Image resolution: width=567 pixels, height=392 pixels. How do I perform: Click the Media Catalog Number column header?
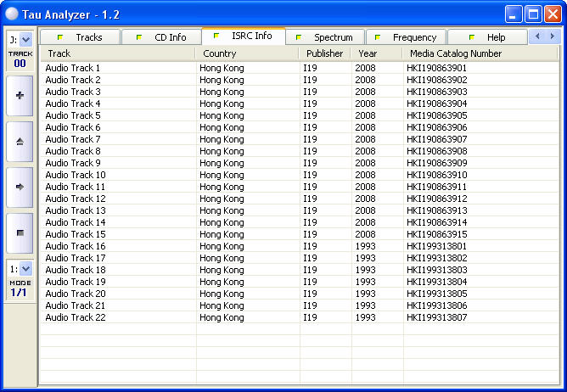coord(480,53)
